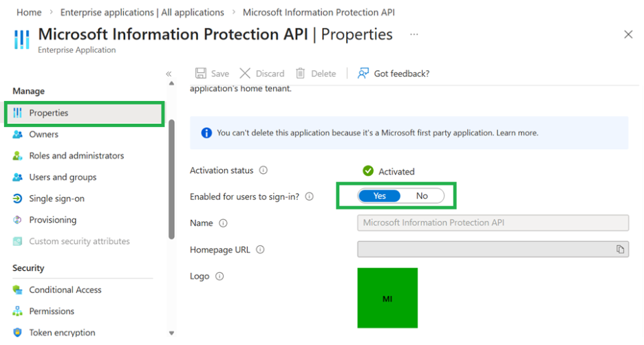This screenshot has height=345, width=644.
Task: Open Custom security attributes
Action: pyautogui.click(x=79, y=241)
